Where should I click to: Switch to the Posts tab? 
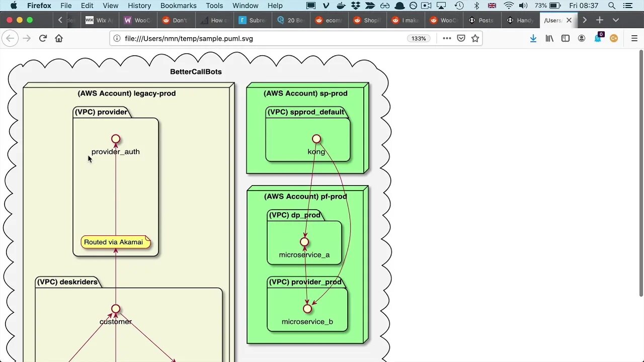[481, 20]
